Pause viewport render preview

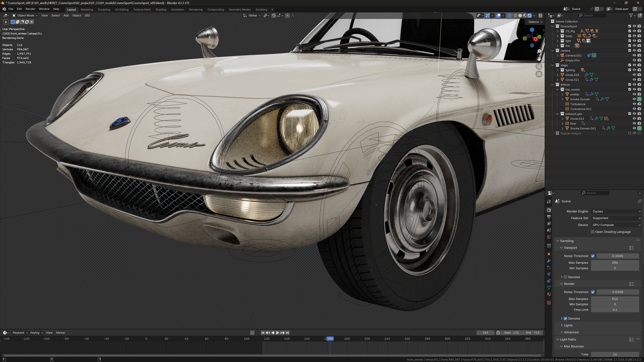540,15
